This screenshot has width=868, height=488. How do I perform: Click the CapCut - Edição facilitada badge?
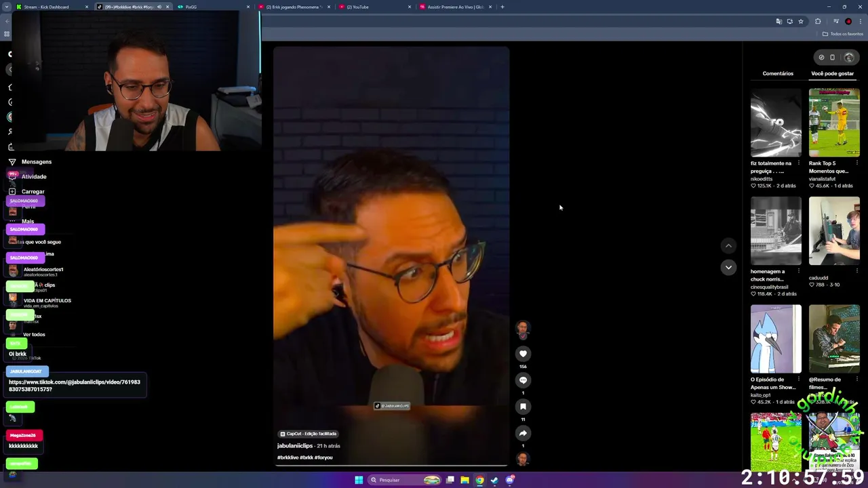[309, 434]
